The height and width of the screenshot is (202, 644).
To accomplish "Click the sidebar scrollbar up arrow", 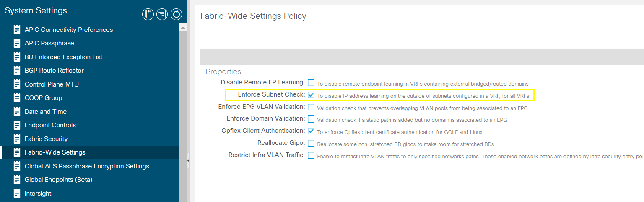I will coord(182,27).
